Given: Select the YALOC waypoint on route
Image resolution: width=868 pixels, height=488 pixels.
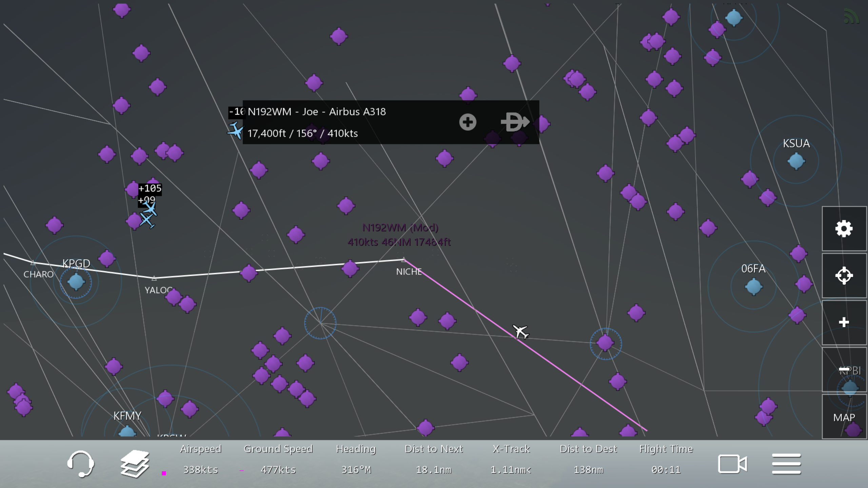Looking at the screenshot, I should click(x=154, y=279).
